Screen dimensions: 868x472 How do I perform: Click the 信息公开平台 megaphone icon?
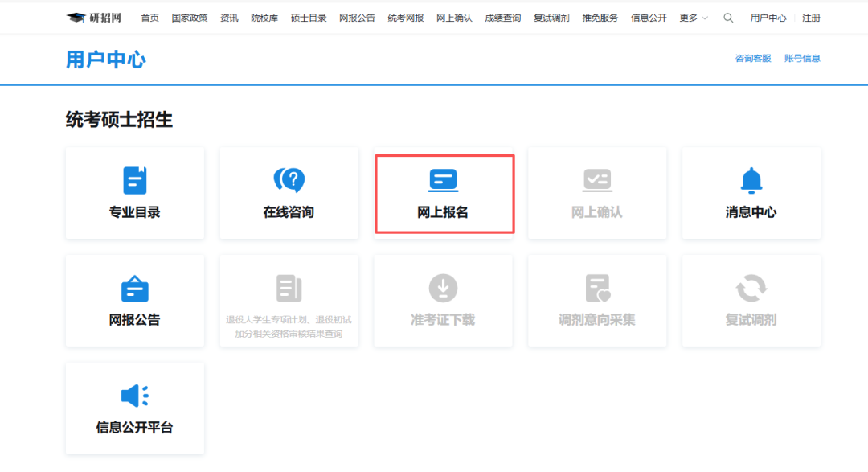click(134, 396)
